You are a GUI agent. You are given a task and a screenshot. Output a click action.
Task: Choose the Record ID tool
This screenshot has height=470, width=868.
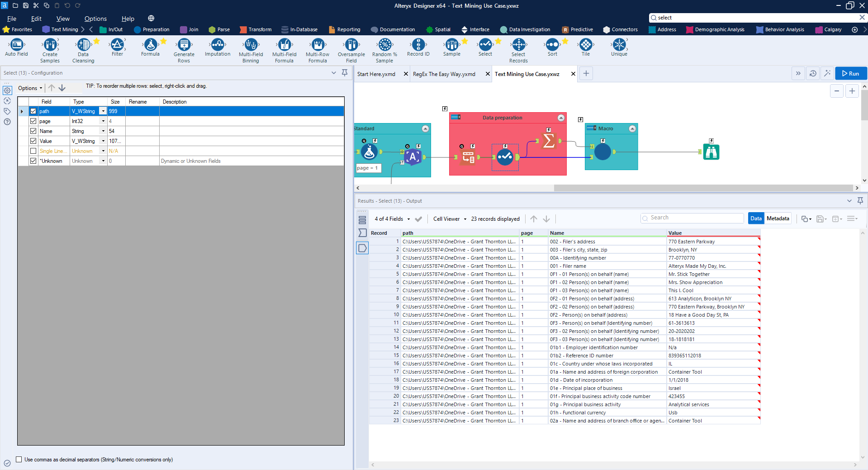point(417,46)
